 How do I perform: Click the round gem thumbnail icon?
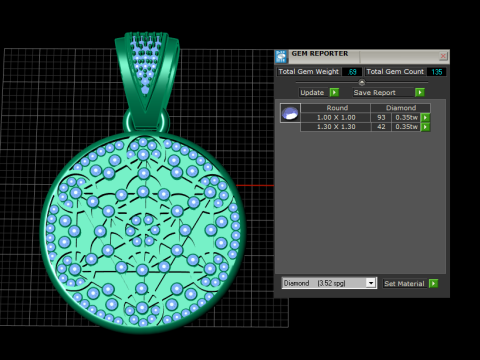[290, 113]
